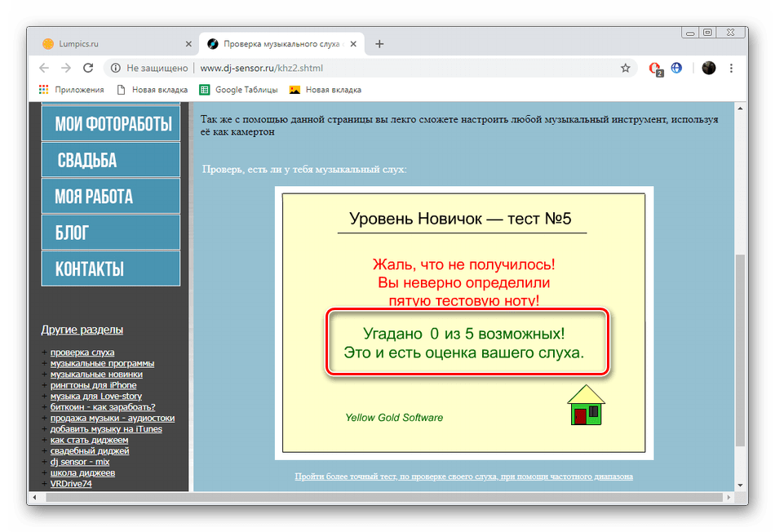775x532 pixels.
Task: Click inside the address bar
Action: click(326, 69)
